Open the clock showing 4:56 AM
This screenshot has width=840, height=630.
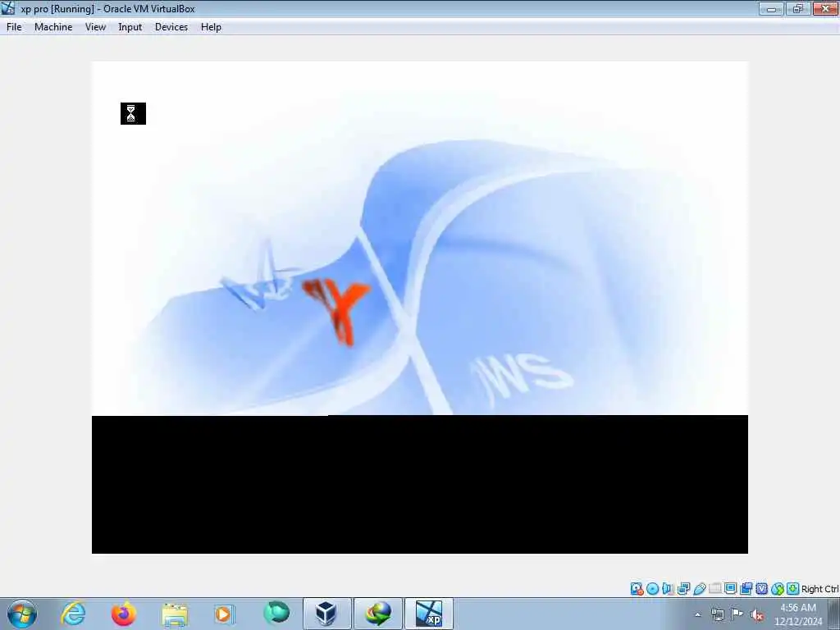pos(798,614)
